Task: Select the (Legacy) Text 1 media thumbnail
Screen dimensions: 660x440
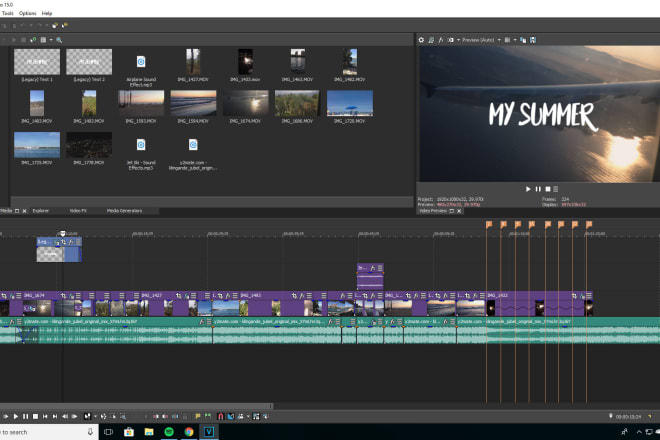Action: [37, 62]
